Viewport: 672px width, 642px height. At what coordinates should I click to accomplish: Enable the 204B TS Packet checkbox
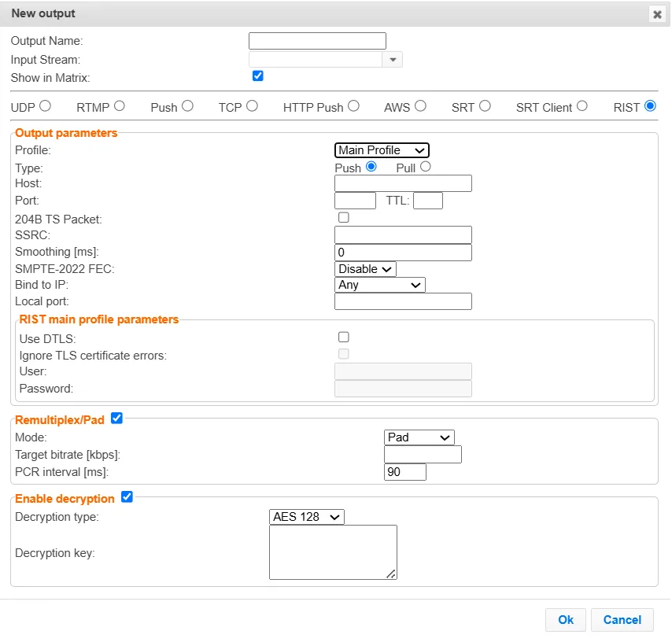(344, 218)
